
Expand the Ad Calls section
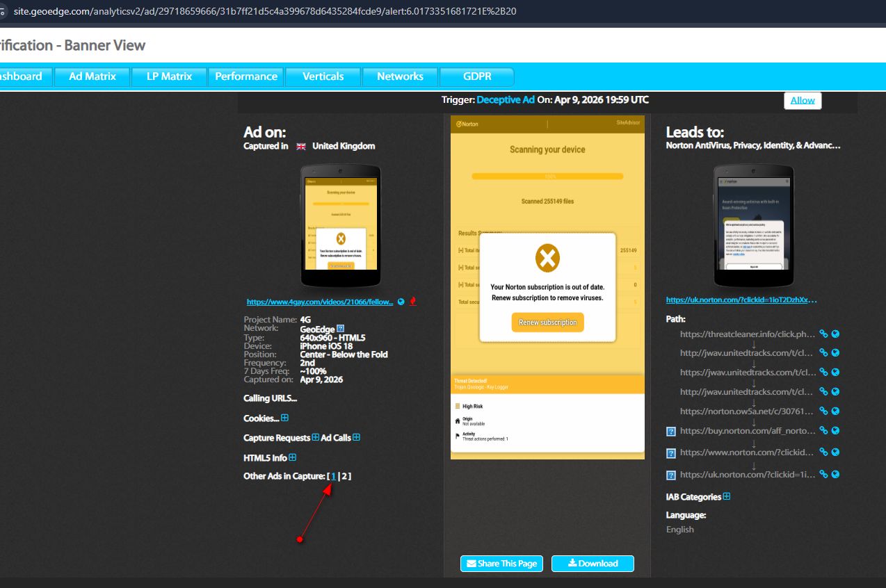coord(356,438)
